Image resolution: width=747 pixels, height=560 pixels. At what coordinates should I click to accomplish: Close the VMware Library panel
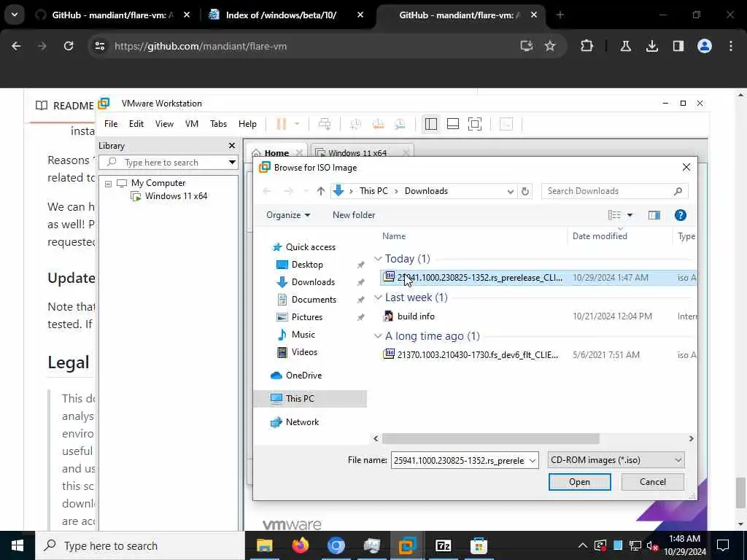point(232,146)
